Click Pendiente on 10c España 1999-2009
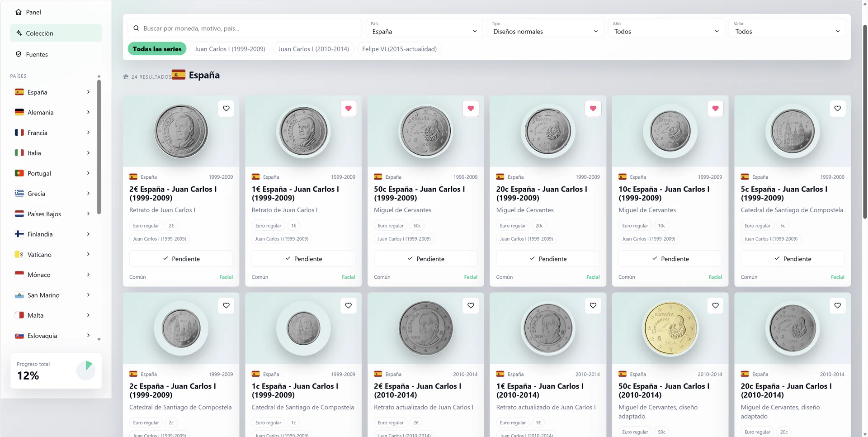This screenshot has width=868, height=437. click(x=670, y=259)
